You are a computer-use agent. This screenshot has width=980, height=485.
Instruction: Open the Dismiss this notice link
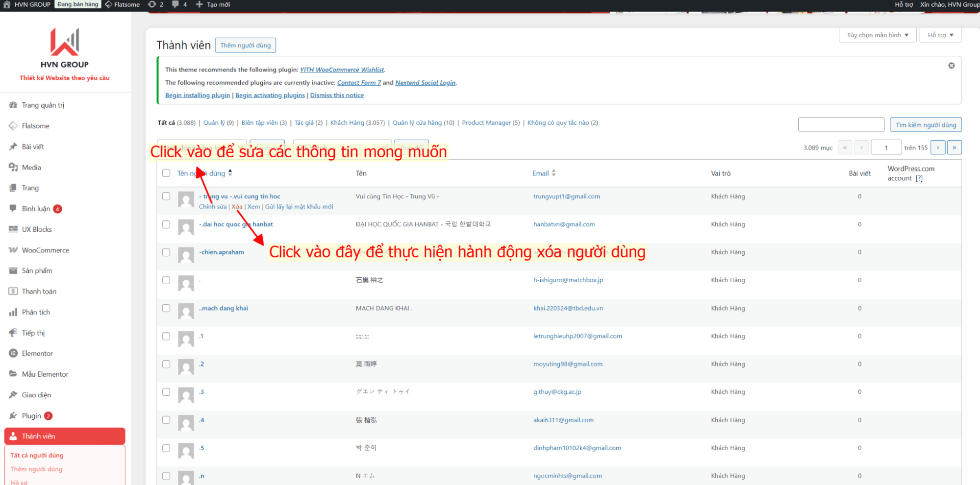coord(337,95)
